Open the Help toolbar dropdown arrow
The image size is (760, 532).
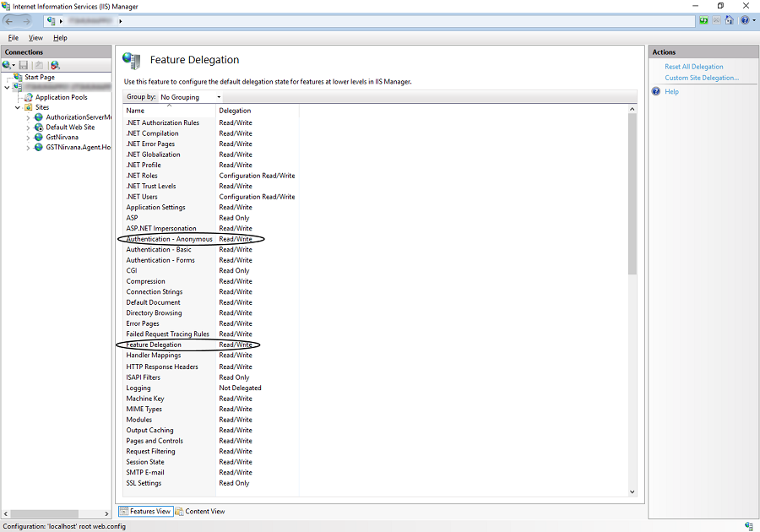click(754, 20)
